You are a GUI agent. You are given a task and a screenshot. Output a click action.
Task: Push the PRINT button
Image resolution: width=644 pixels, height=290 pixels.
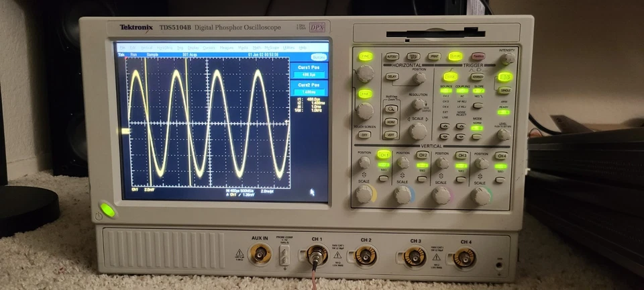[x=434, y=56]
